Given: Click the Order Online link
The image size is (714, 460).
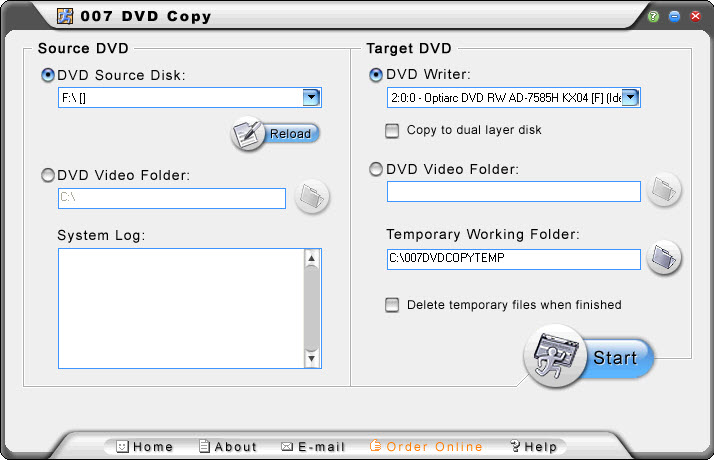Looking at the screenshot, I should pyautogui.click(x=426, y=447).
